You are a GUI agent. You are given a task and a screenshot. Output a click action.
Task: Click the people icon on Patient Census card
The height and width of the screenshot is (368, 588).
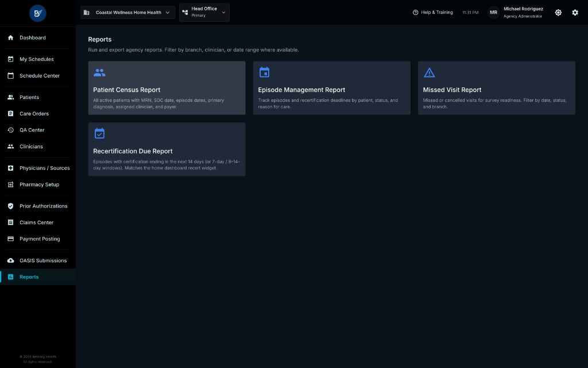[99, 72]
